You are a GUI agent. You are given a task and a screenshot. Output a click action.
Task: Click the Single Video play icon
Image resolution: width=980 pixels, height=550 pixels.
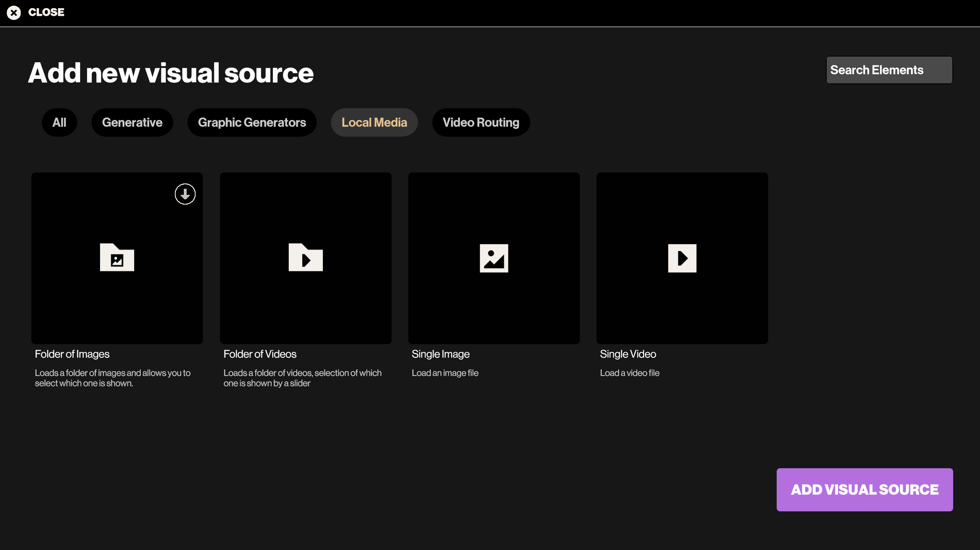682,258
